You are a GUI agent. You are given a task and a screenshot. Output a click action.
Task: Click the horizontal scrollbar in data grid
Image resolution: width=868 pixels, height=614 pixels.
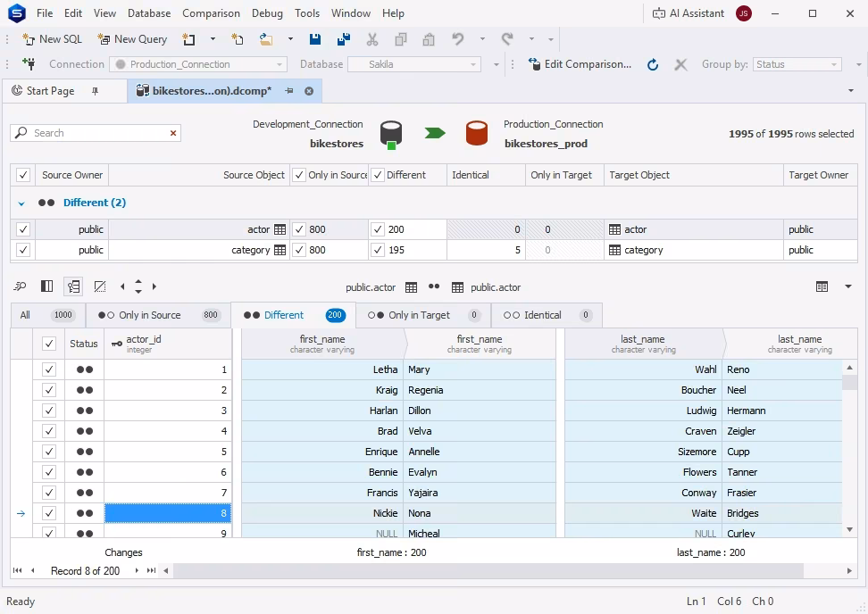click(x=488, y=570)
